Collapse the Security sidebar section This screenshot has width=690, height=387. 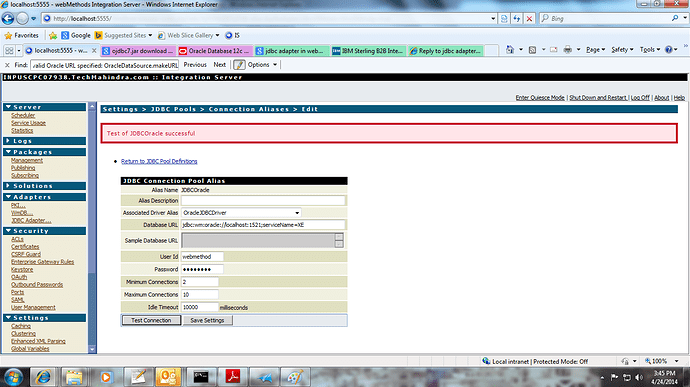coord(44,231)
